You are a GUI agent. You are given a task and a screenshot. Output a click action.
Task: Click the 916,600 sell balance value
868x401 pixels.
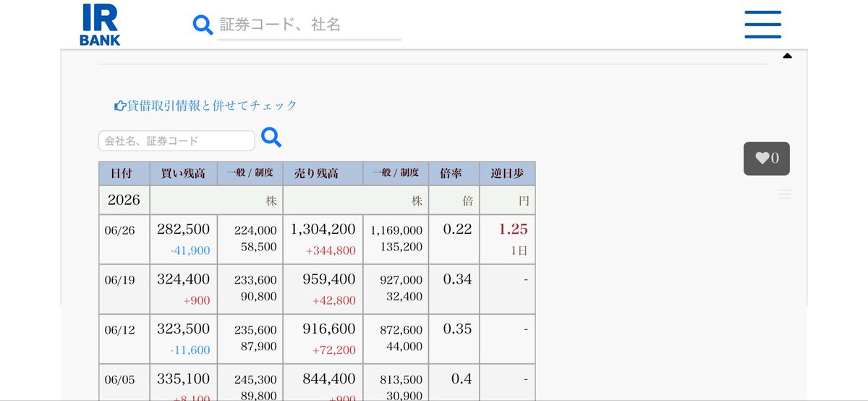[329, 329]
